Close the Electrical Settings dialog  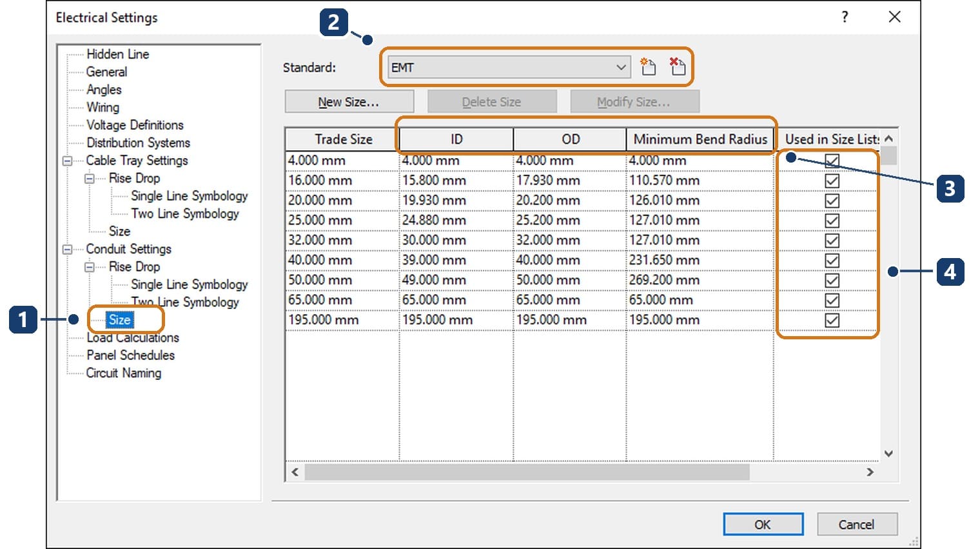tap(894, 17)
